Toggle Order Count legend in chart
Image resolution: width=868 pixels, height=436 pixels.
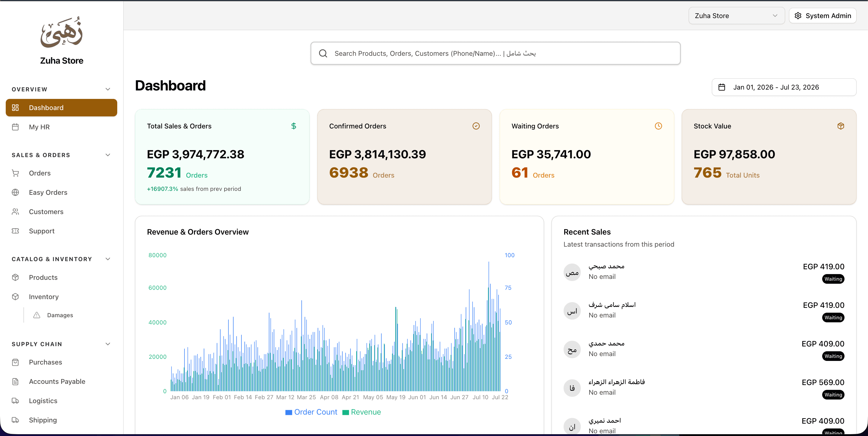pos(311,412)
